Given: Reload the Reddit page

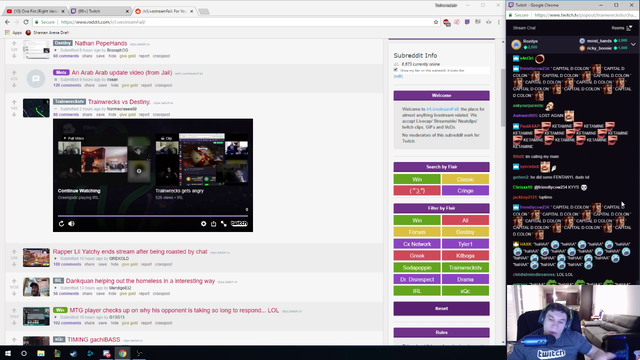Looking at the screenshot, I should [x=26, y=22].
